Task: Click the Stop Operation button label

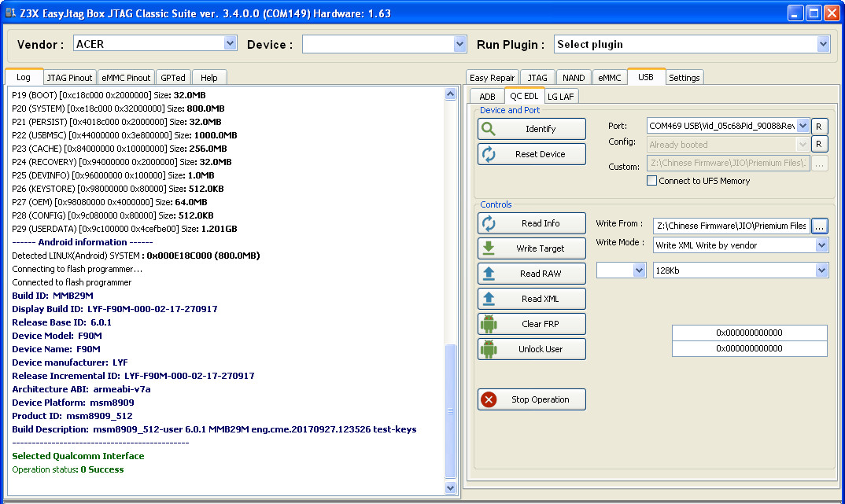Action: point(540,399)
